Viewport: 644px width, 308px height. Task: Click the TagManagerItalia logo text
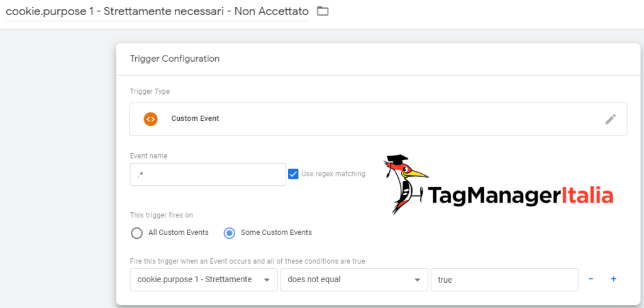tap(520, 196)
